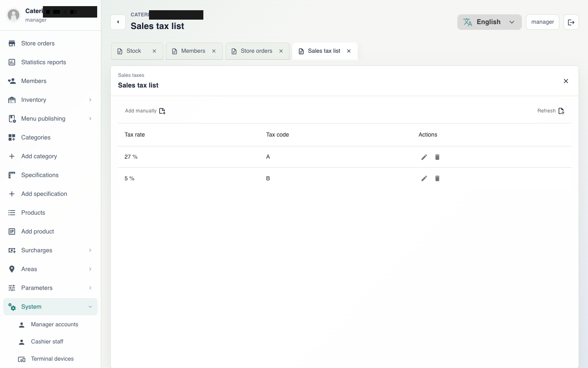
Task: Delete the 5 % tax rate row
Action: pyautogui.click(x=437, y=178)
